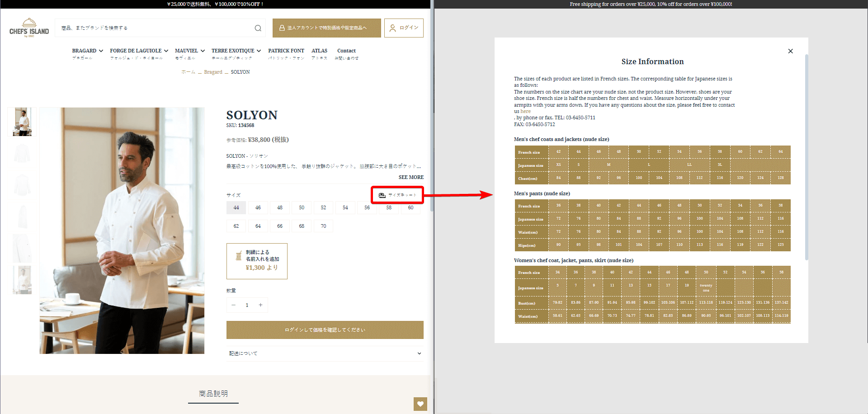Select size 64
This screenshot has width=868, height=414.
[x=258, y=226]
